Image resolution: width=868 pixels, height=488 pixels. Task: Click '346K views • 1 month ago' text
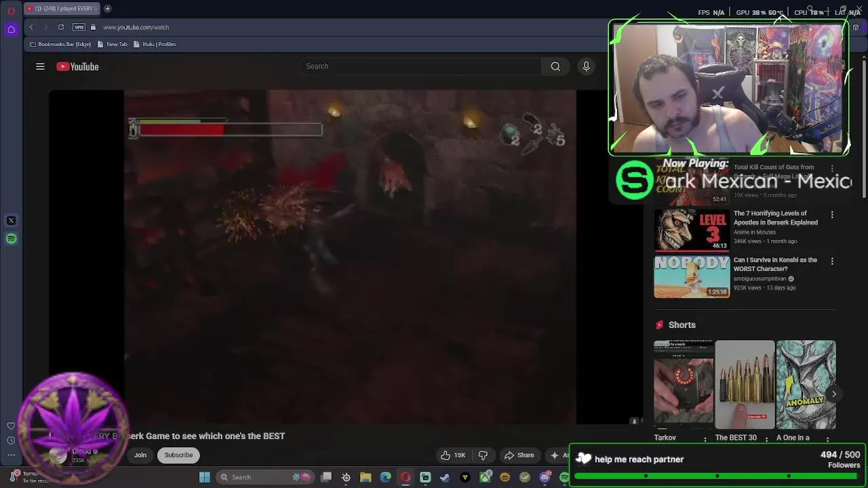tap(766, 241)
